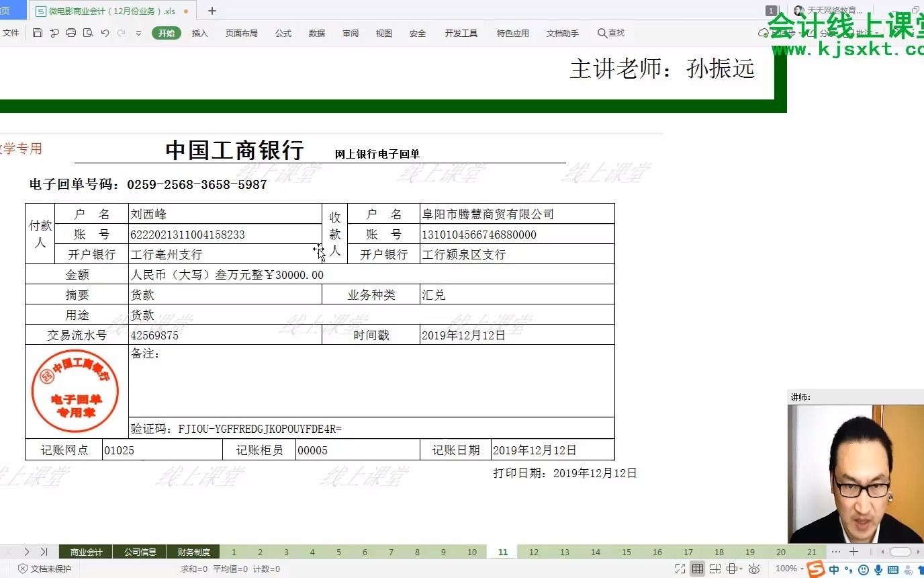Click the Save icon in quick toolbar
The height and width of the screenshot is (578, 924).
pos(38,33)
